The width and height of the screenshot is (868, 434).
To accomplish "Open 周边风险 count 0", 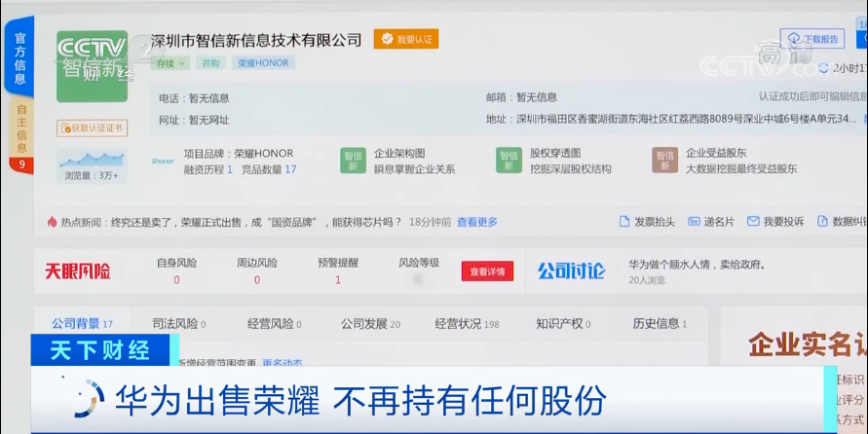I will click(x=257, y=279).
